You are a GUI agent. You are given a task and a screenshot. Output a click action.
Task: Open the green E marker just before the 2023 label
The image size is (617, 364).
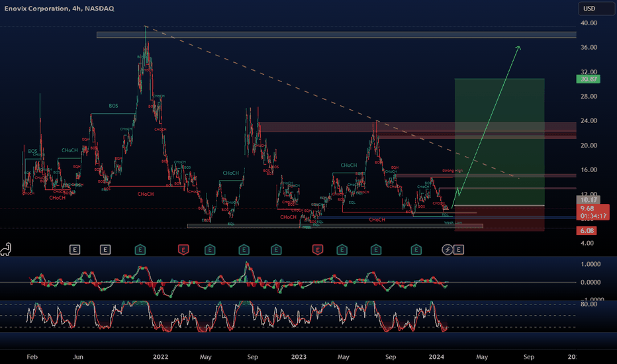coord(276,250)
